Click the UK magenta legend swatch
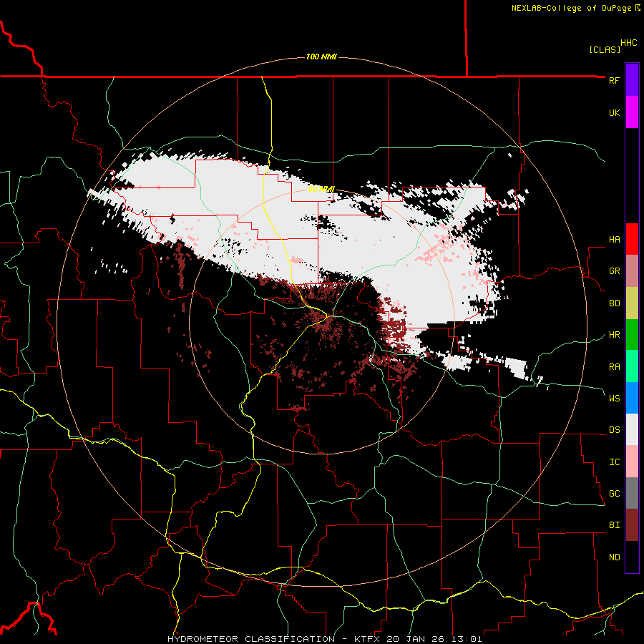Viewport: 644px width, 644px height. click(632, 112)
